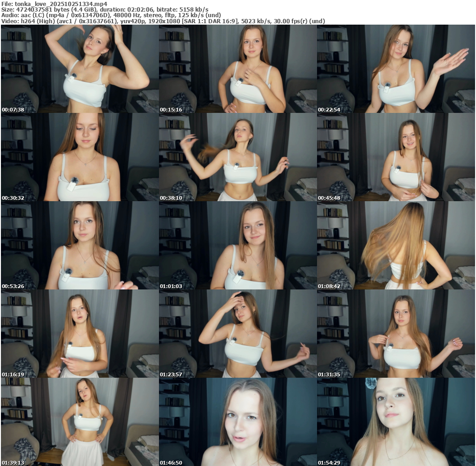
Task: Click the thumbnail stamped 00:22:54
Action: point(396,69)
